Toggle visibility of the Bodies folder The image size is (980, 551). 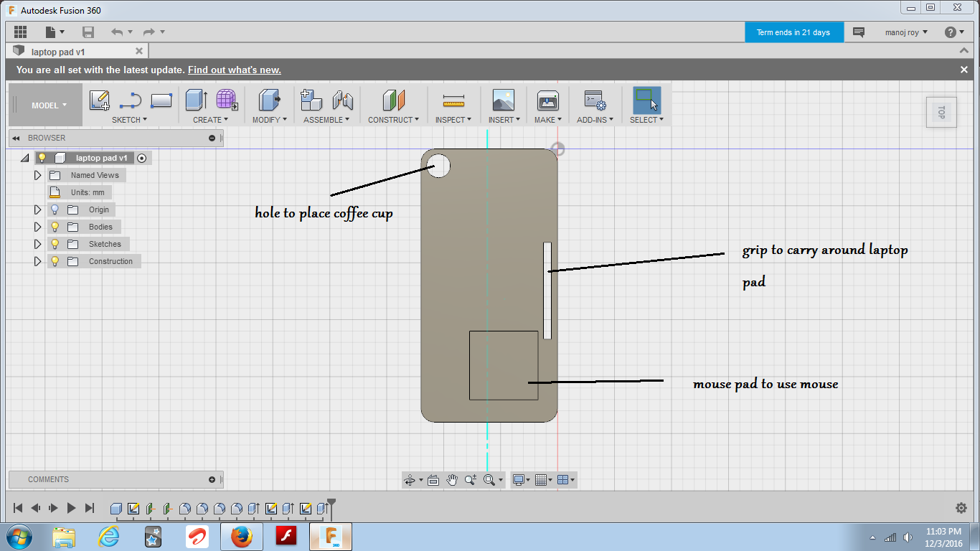point(55,226)
